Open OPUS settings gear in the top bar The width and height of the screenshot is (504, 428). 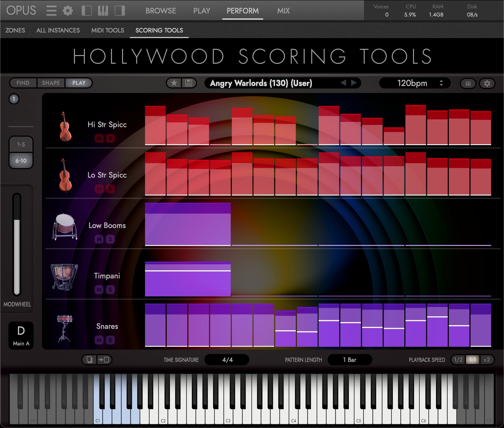click(x=67, y=11)
